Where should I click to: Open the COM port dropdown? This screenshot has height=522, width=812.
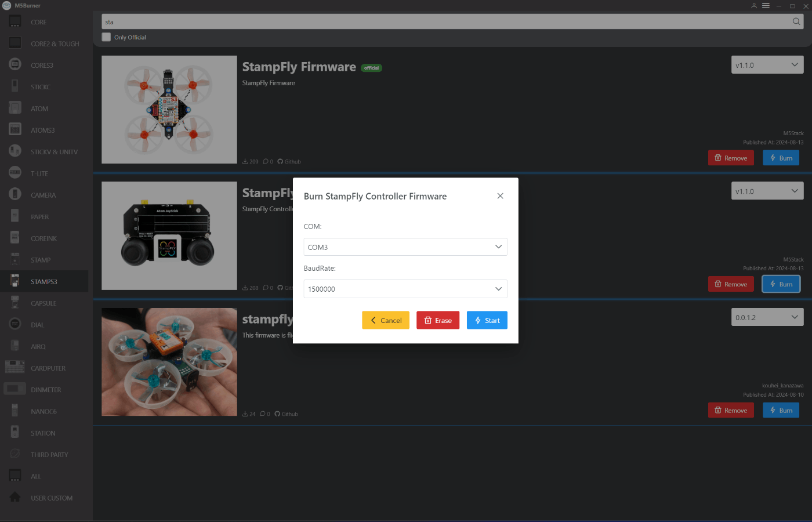(405, 247)
